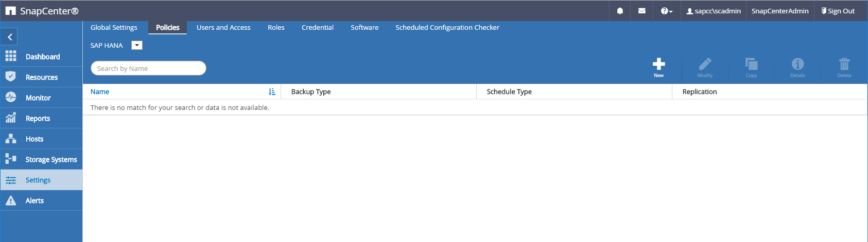This screenshot has width=868, height=242.
Task: Open the Help dropdown menu
Action: click(x=666, y=11)
